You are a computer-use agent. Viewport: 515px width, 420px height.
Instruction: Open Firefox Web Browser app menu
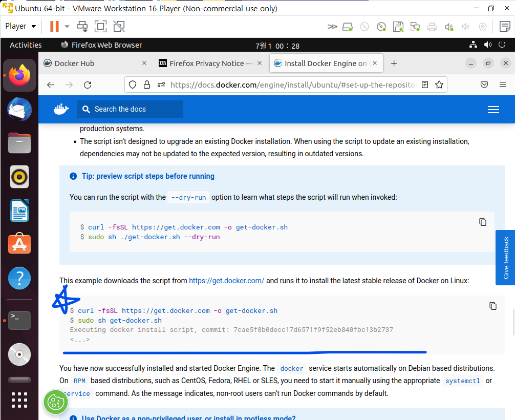tap(101, 45)
